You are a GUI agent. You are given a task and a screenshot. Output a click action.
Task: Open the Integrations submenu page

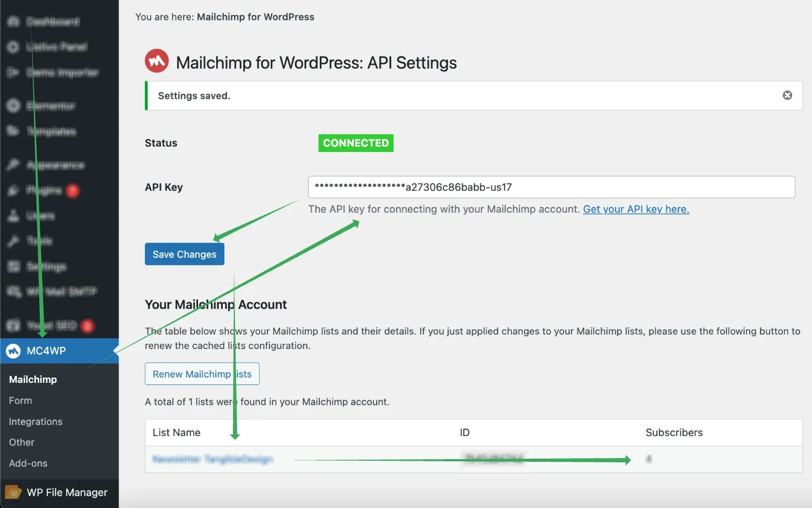point(35,422)
